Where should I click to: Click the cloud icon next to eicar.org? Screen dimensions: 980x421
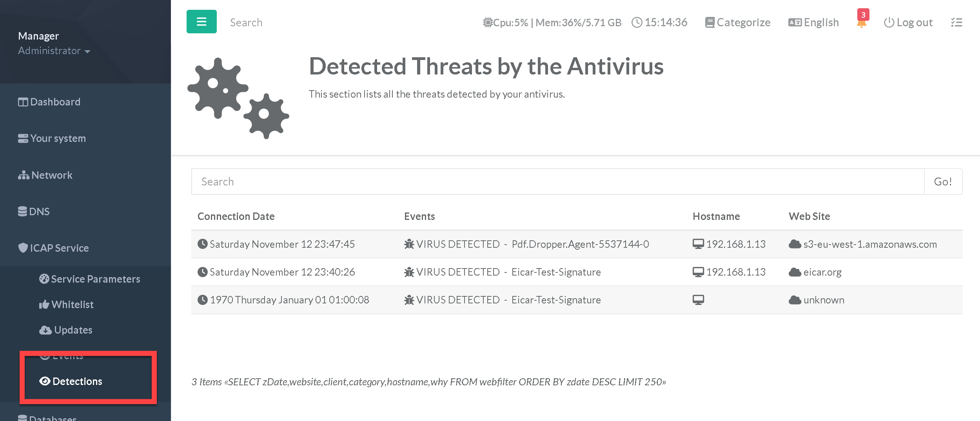pyautogui.click(x=795, y=272)
